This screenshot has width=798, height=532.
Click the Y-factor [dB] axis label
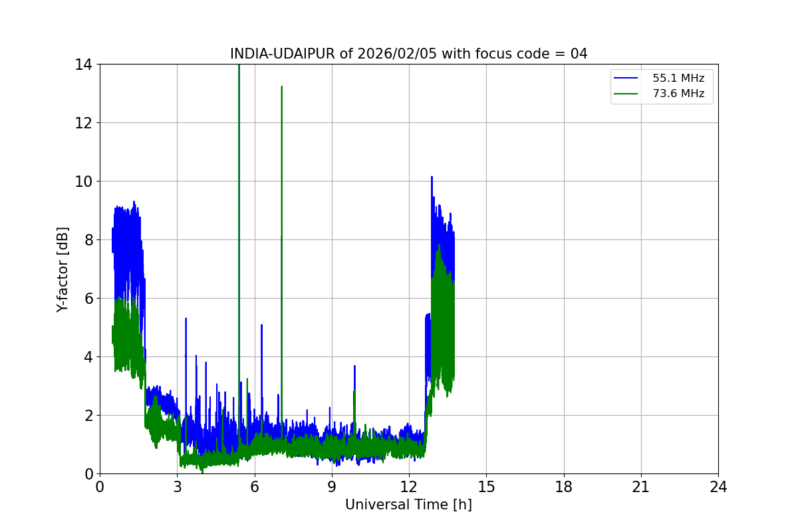(63, 269)
